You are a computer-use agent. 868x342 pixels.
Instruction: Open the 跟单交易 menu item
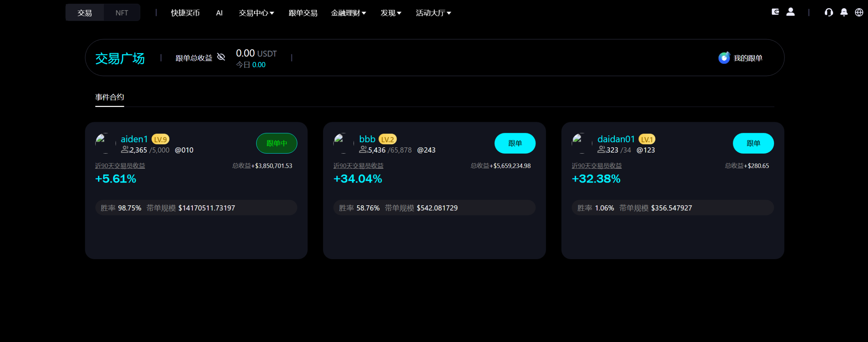pos(303,13)
